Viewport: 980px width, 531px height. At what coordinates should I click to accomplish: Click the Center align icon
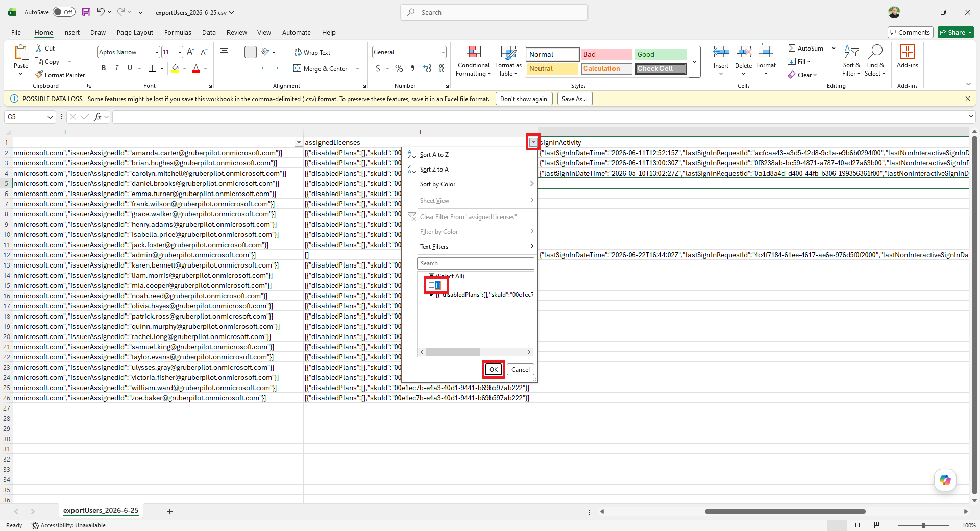(237, 68)
